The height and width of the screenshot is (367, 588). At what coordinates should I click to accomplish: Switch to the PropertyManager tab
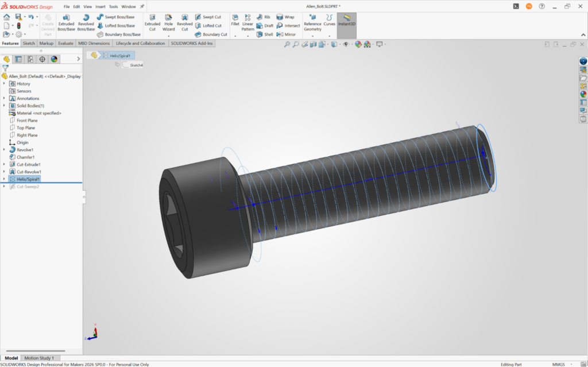tap(18, 59)
